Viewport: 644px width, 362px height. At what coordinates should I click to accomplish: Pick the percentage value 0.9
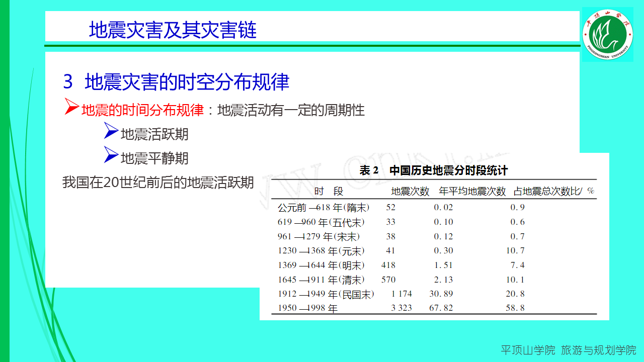pyautogui.click(x=518, y=207)
